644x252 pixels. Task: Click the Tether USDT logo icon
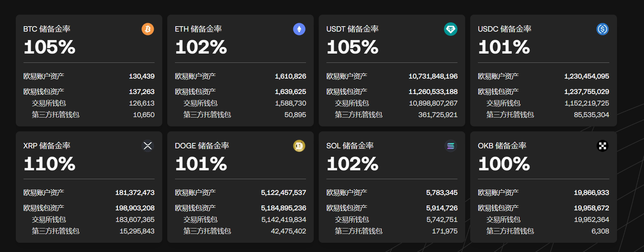coord(451,29)
